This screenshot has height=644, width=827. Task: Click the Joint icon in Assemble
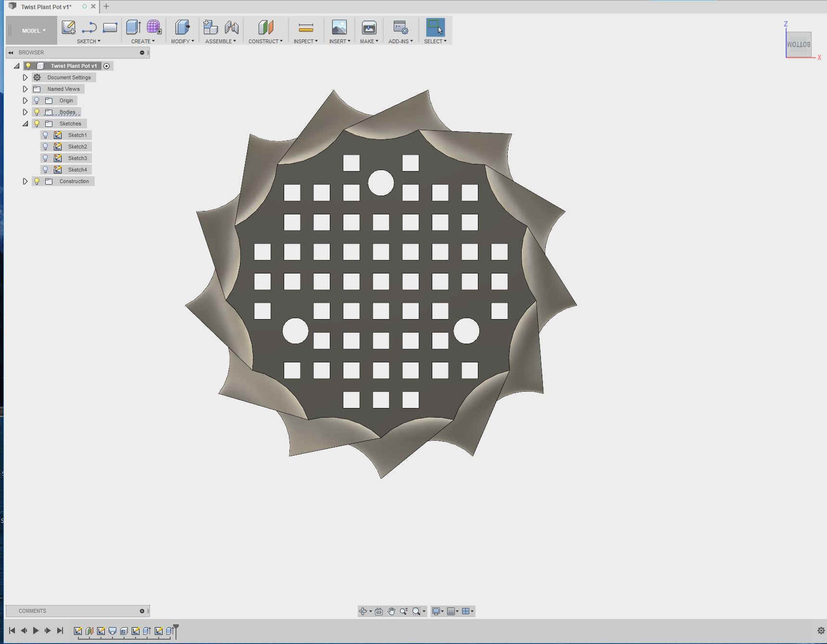(x=232, y=27)
